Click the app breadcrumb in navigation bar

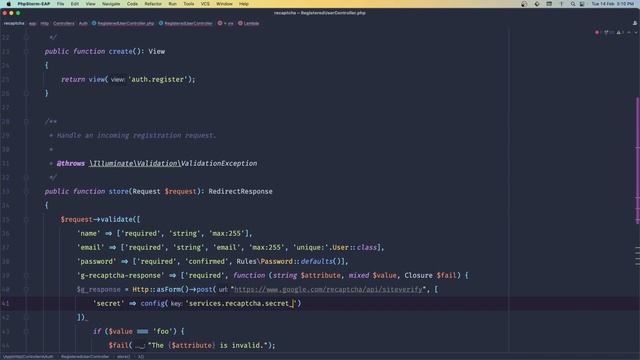click(x=33, y=23)
